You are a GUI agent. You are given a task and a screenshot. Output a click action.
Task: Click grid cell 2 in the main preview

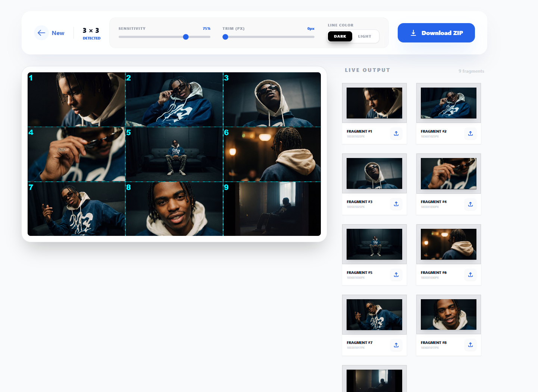pyautogui.click(x=174, y=99)
